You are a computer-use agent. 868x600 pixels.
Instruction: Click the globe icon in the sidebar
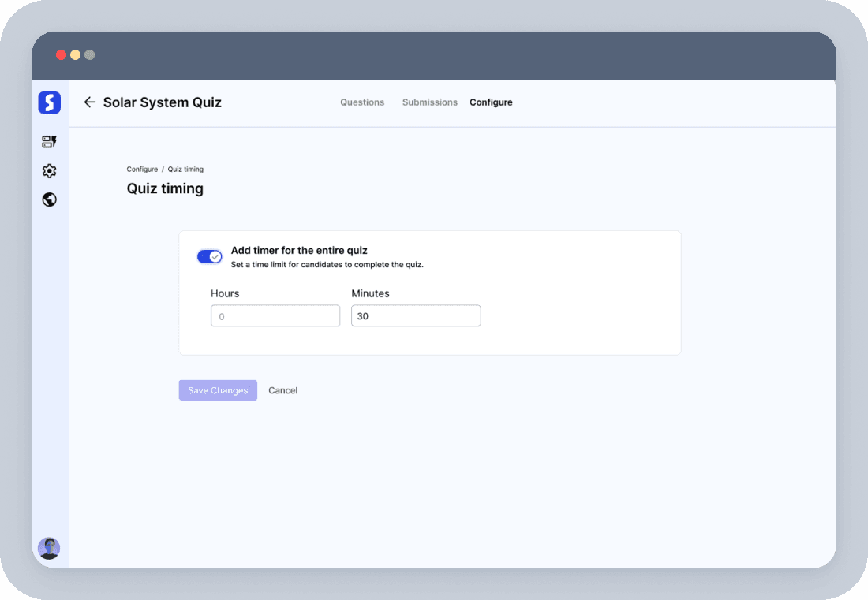point(49,199)
